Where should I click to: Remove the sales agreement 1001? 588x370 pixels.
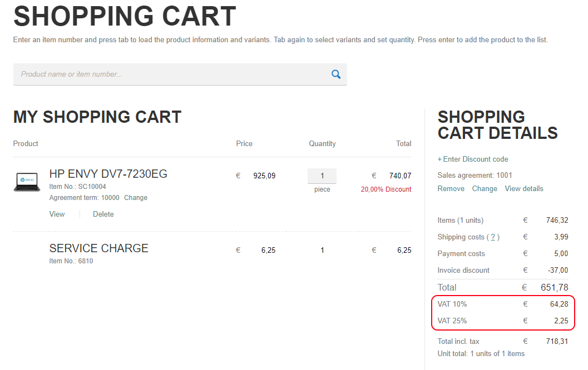click(x=451, y=189)
